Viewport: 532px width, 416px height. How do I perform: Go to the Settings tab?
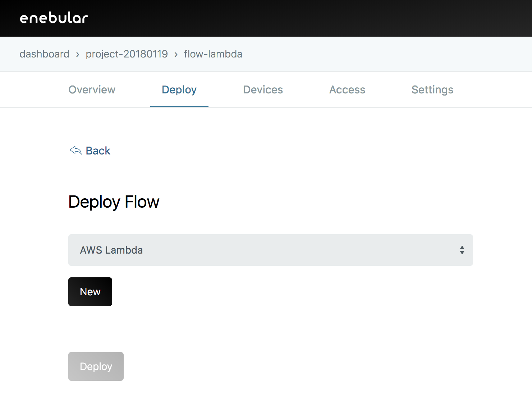pos(432,90)
